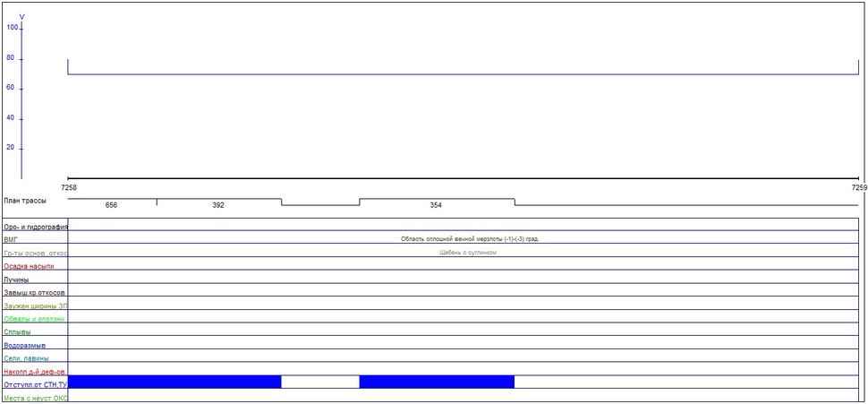Image resolution: width=868 pixels, height=404 pixels.
Task: Select curve segment labeled 354
Action: (x=436, y=205)
